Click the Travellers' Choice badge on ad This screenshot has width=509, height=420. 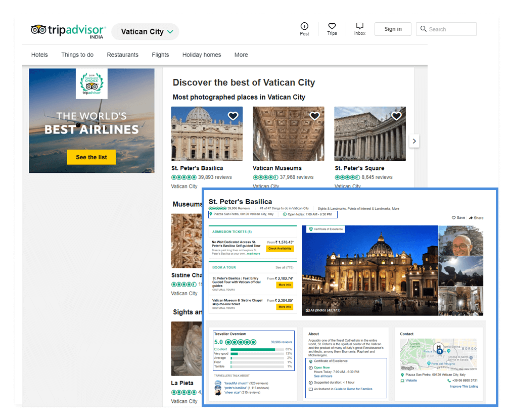pyautogui.click(x=91, y=84)
